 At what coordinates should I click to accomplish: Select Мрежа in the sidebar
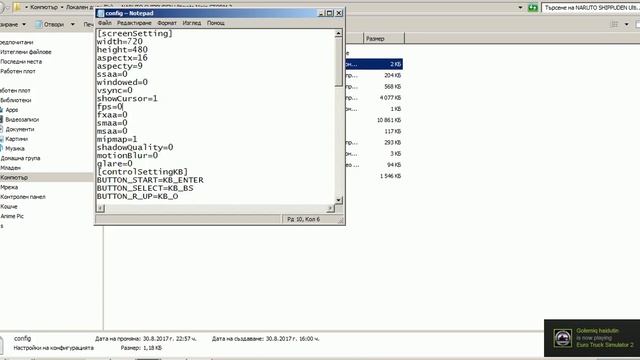pyautogui.click(x=9, y=187)
